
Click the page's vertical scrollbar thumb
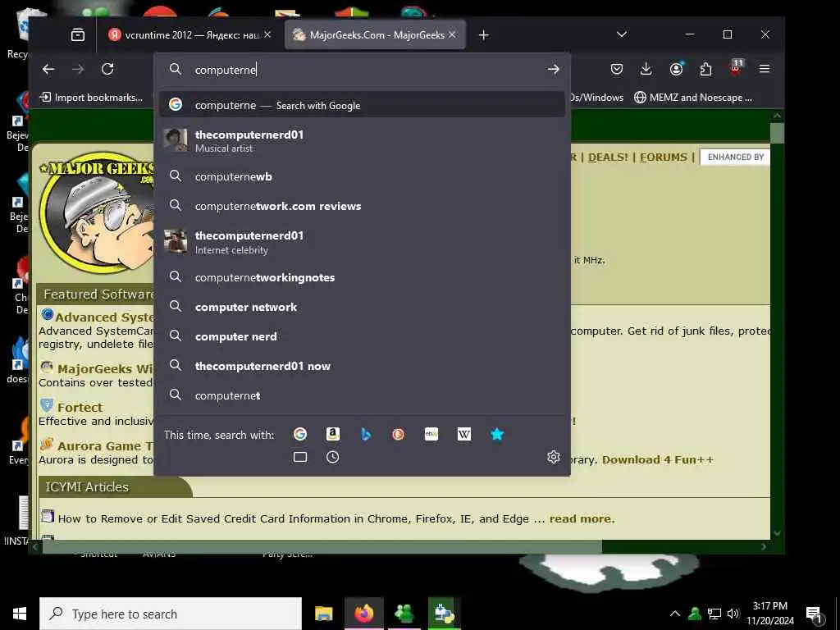pos(778,134)
